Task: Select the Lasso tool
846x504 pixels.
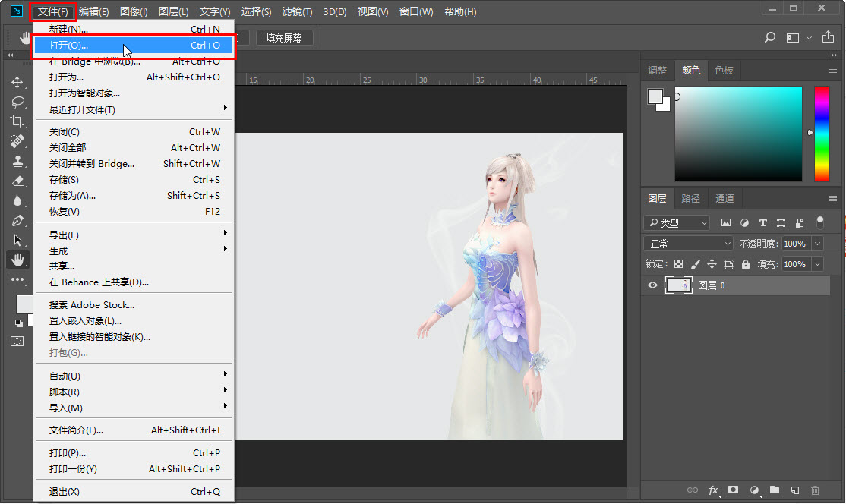Action: tap(17, 102)
